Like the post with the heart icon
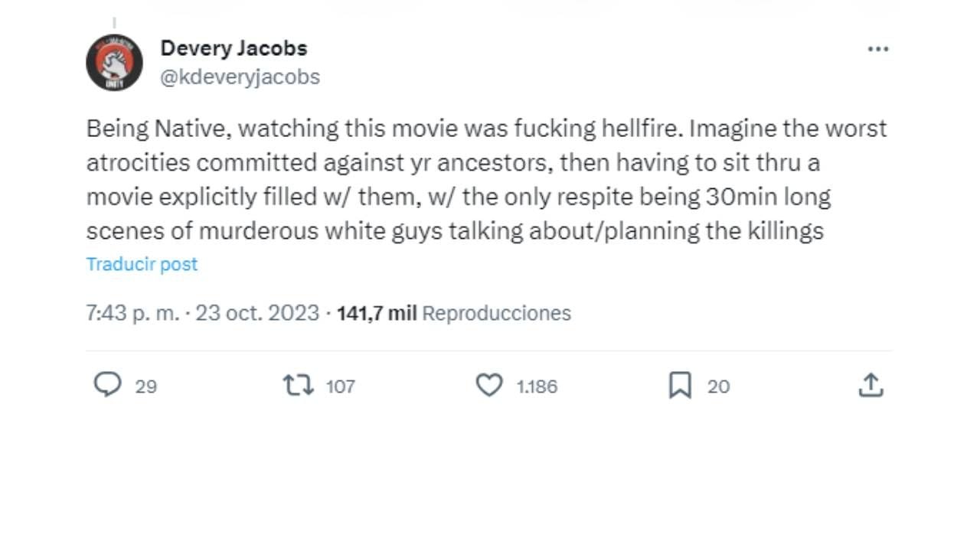This screenshot has height=551, width=980. [489, 385]
